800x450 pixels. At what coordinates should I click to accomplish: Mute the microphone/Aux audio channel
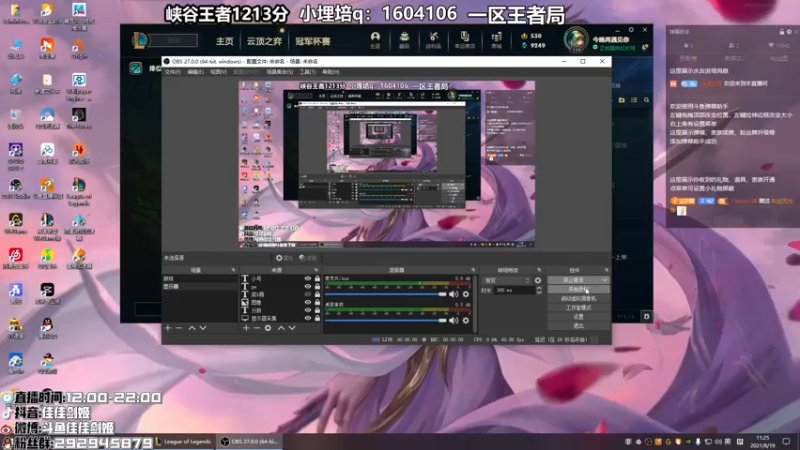pyautogui.click(x=453, y=294)
